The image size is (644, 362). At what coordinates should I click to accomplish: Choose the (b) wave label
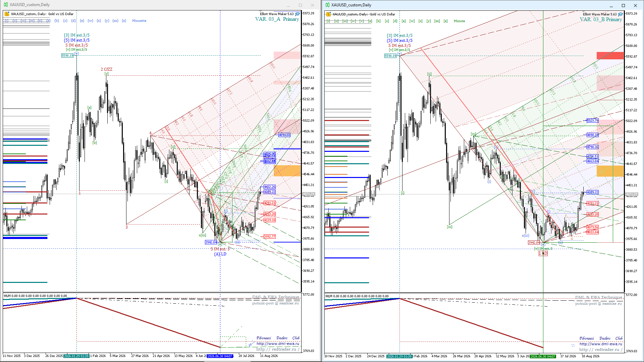tap(57, 21)
